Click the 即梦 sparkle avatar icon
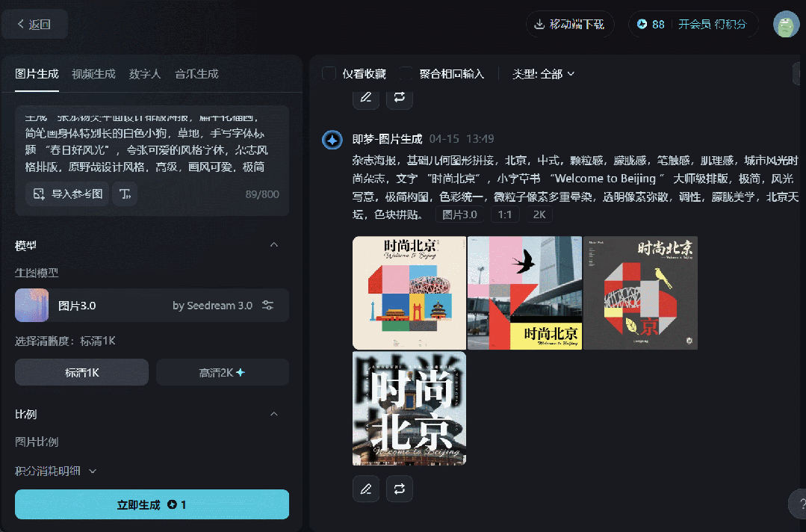 pyautogui.click(x=332, y=140)
